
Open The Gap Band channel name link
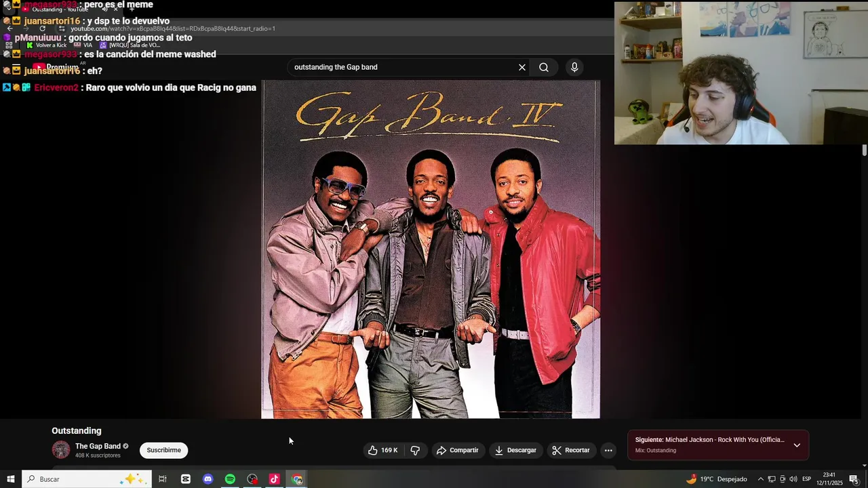click(x=98, y=446)
